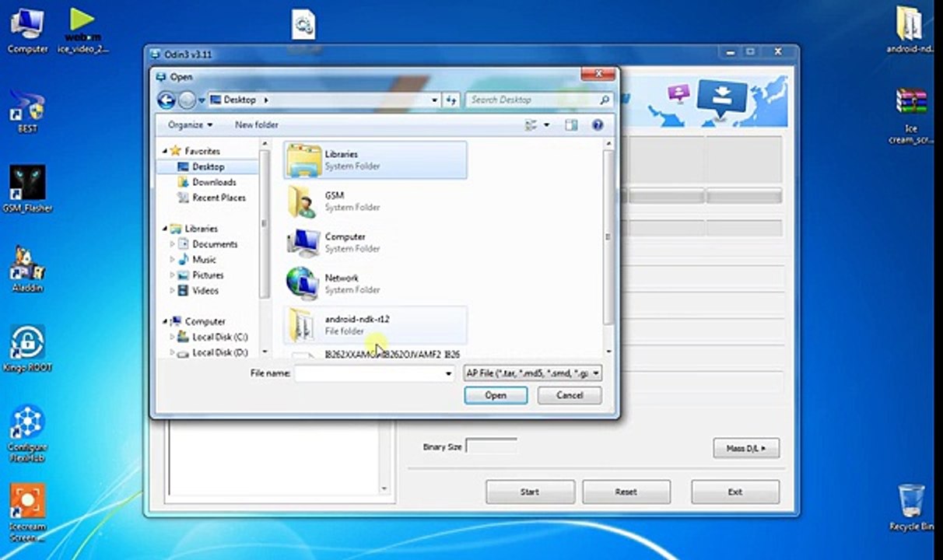Screen dimensions: 943x560
Task: Click the navigation pane scrollbar
Action: click(265, 226)
